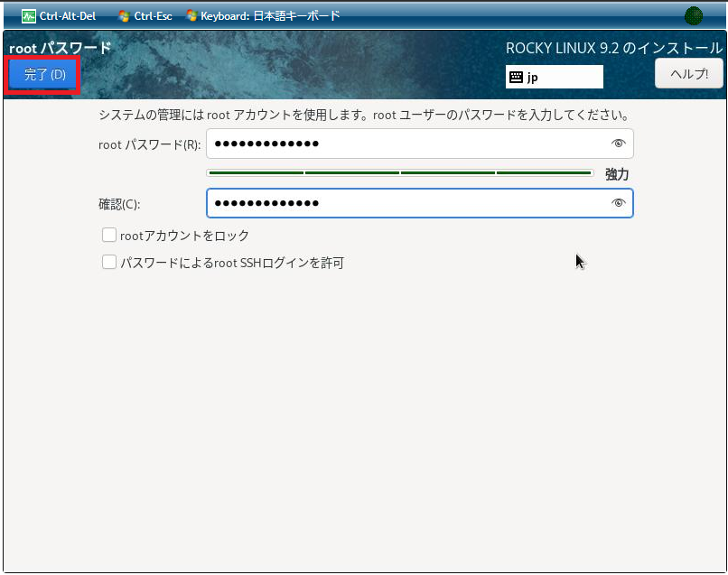Enable the rootアカウントをロック checkbox

click(109, 236)
